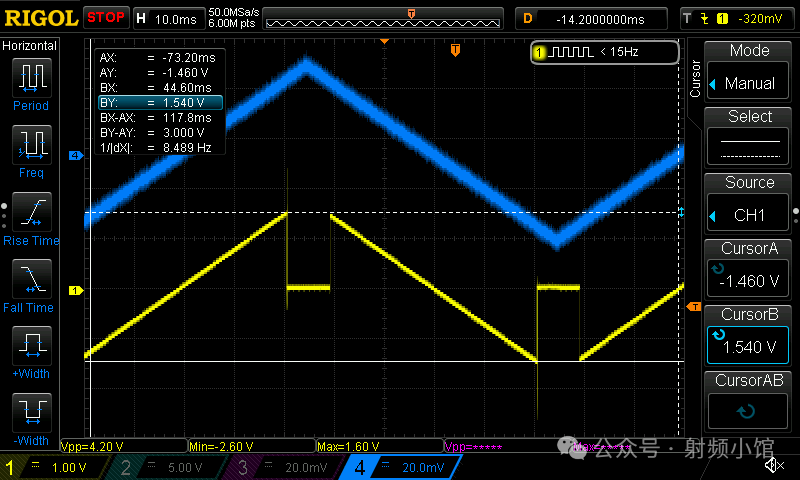Viewport: 800px width, 480px height.
Task: Toggle channel 3 at 20.0mV
Action: coord(284,467)
